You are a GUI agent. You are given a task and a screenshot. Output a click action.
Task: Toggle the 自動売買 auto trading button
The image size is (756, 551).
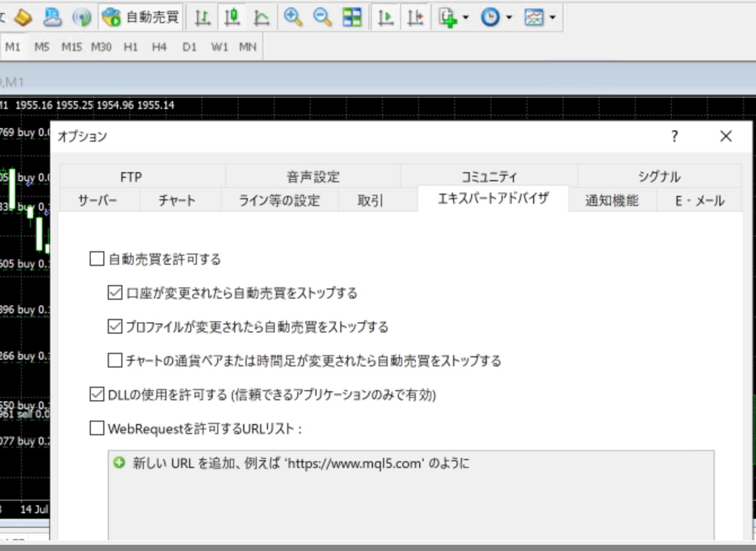140,18
